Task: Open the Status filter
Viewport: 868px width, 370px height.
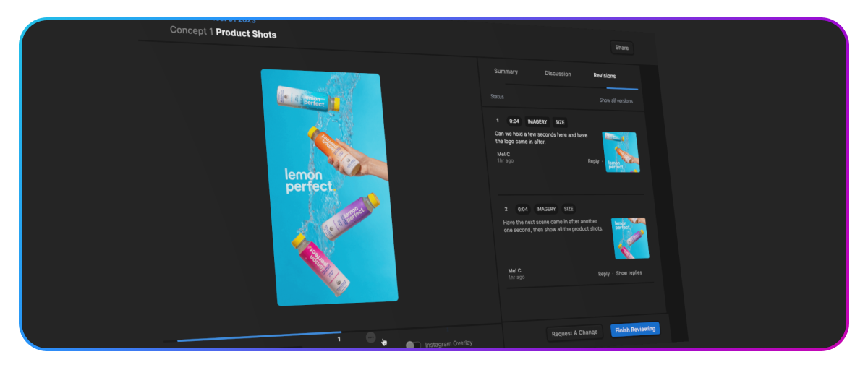Action: click(x=497, y=97)
